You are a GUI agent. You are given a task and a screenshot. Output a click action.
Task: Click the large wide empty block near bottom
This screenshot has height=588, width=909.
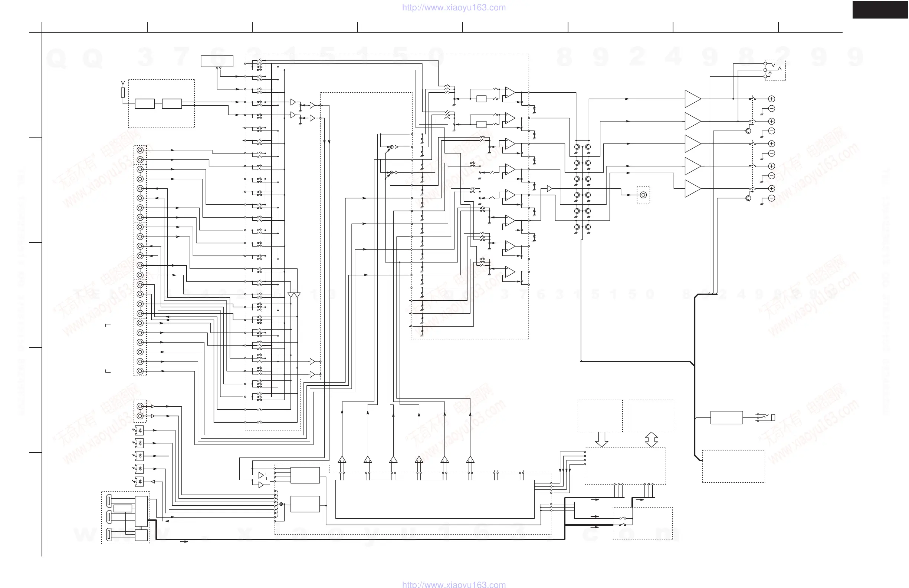(434, 499)
